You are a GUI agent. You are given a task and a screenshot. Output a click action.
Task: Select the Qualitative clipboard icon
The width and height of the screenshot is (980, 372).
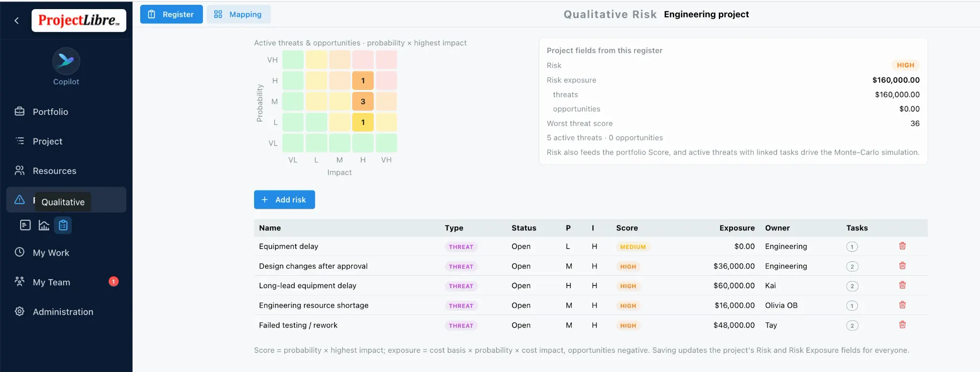[63, 225]
